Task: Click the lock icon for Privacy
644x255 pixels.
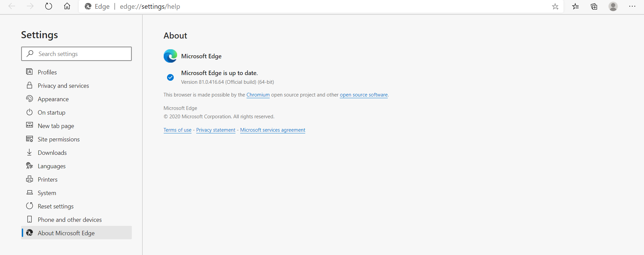Action: pyautogui.click(x=30, y=85)
